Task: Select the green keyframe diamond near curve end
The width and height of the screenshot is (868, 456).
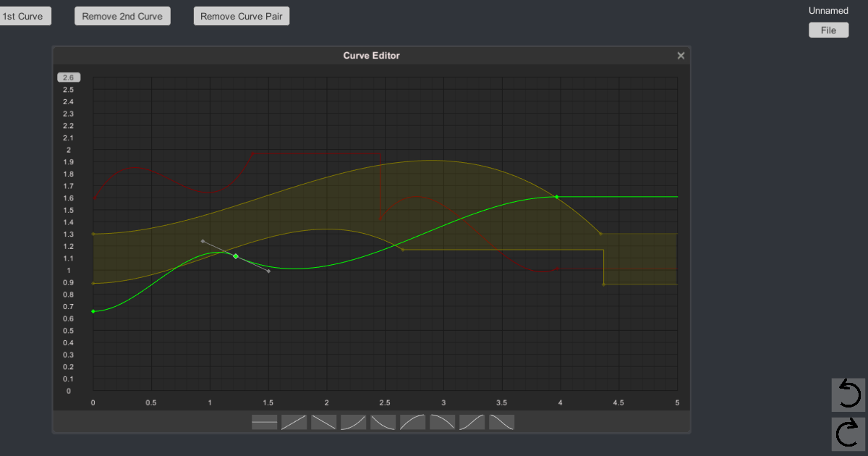Action: point(556,196)
